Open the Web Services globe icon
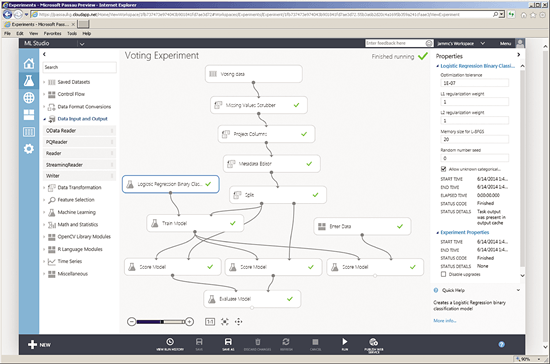The image size is (550, 364). (29, 97)
